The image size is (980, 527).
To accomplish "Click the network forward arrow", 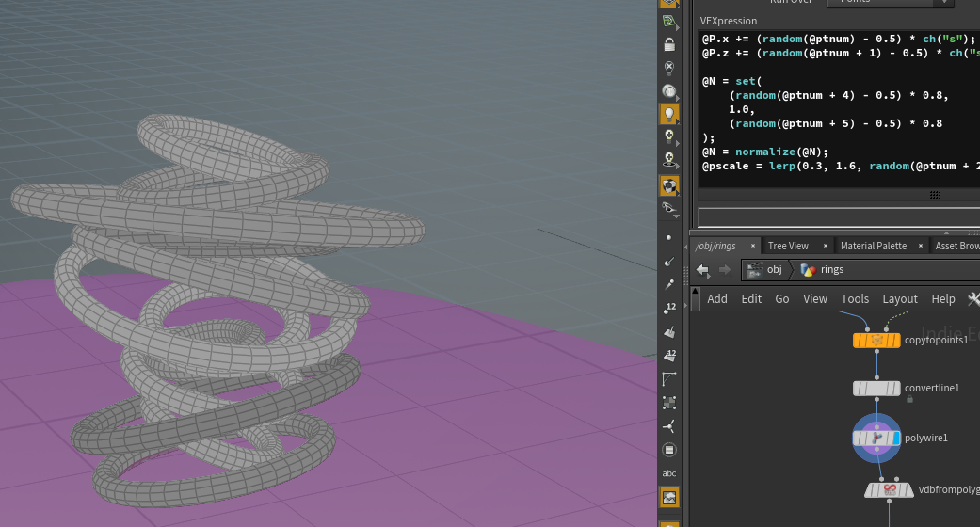I will coord(724,269).
